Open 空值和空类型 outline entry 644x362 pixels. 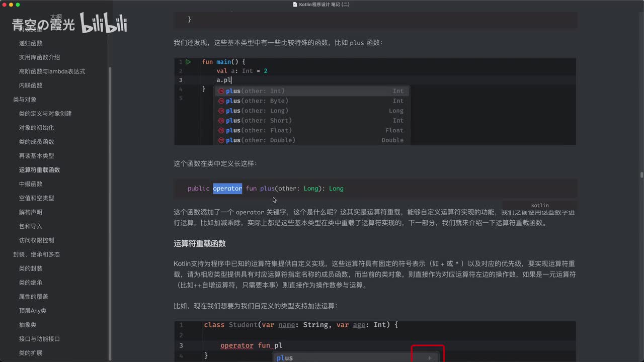coord(36,198)
